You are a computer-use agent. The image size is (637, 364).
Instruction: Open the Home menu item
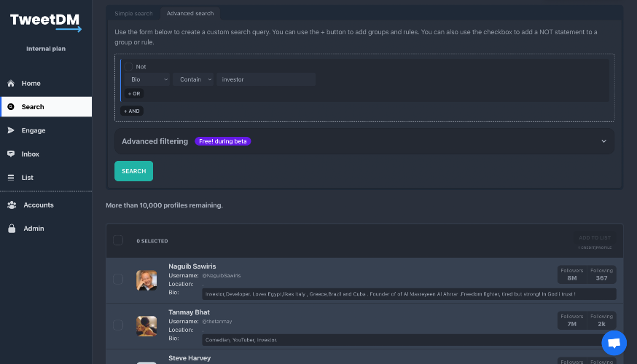pos(46,83)
